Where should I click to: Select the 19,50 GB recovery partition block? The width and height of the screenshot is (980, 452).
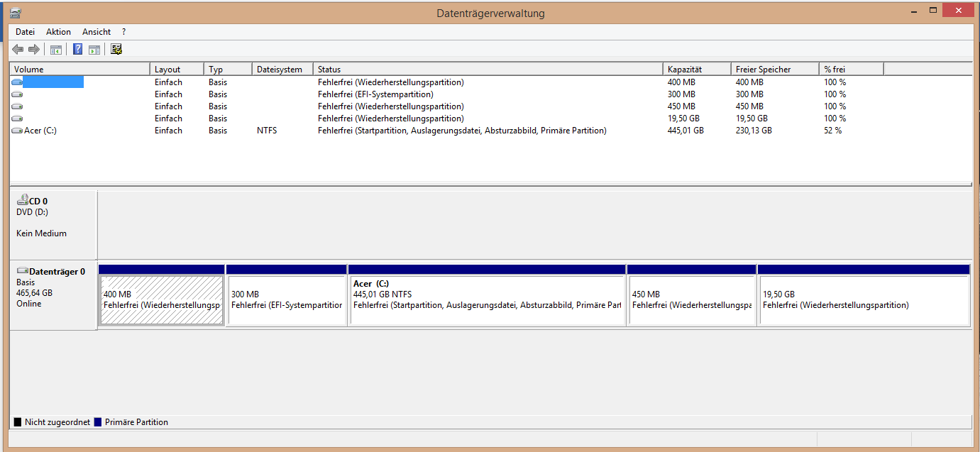(864, 300)
